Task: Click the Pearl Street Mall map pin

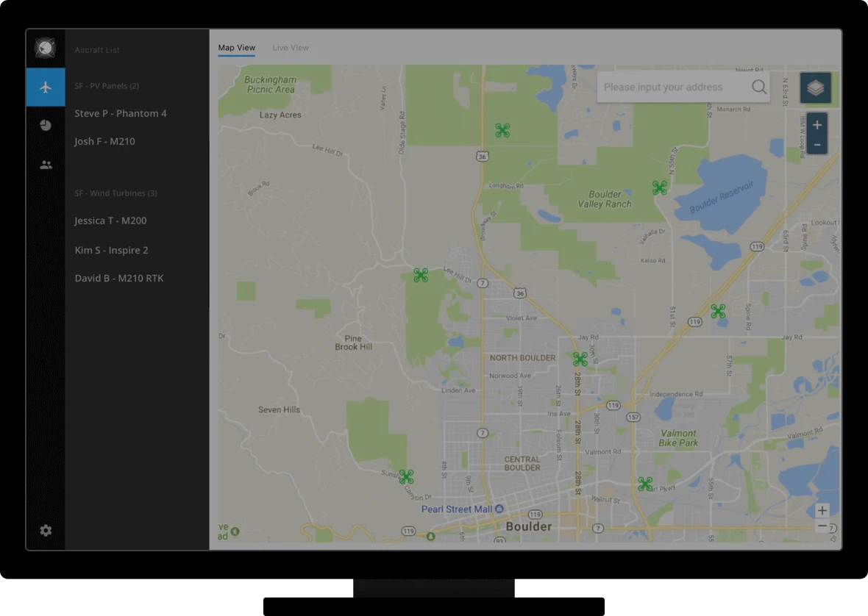Action: 499,509
